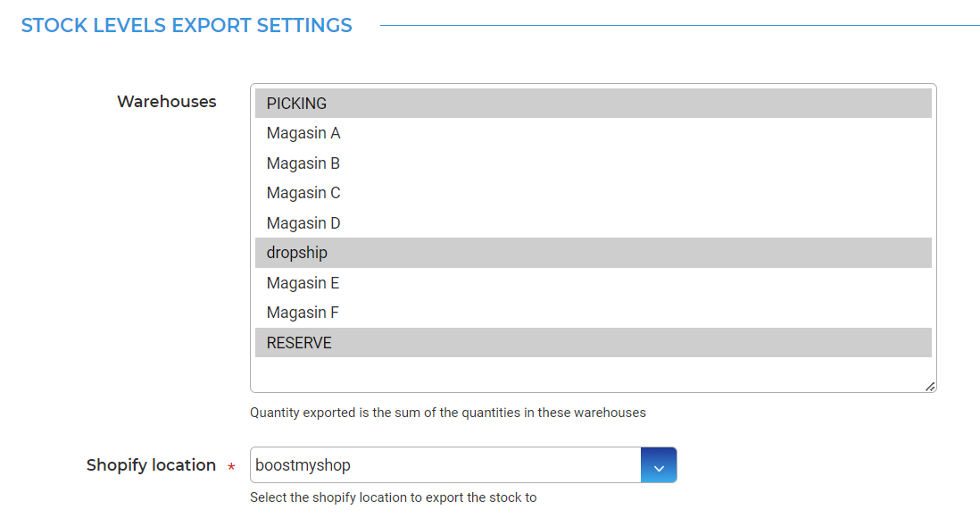Click the quantity exported help text

448,413
